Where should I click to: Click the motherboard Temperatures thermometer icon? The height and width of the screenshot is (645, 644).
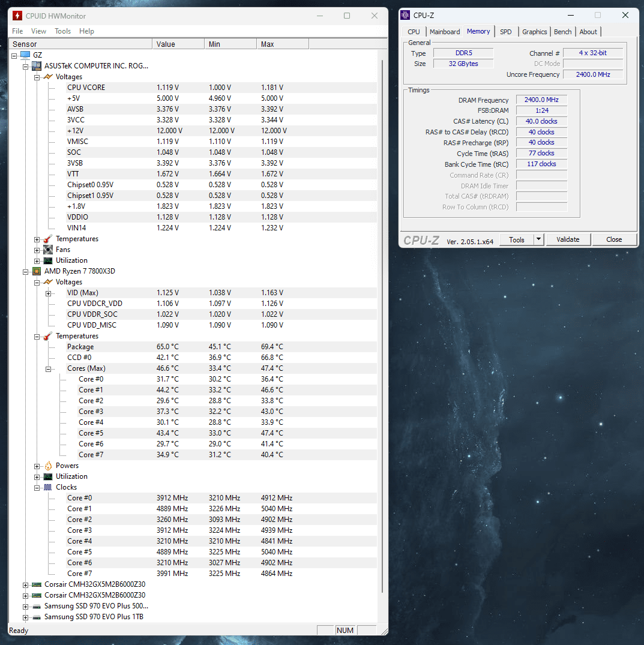[x=48, y=239]
